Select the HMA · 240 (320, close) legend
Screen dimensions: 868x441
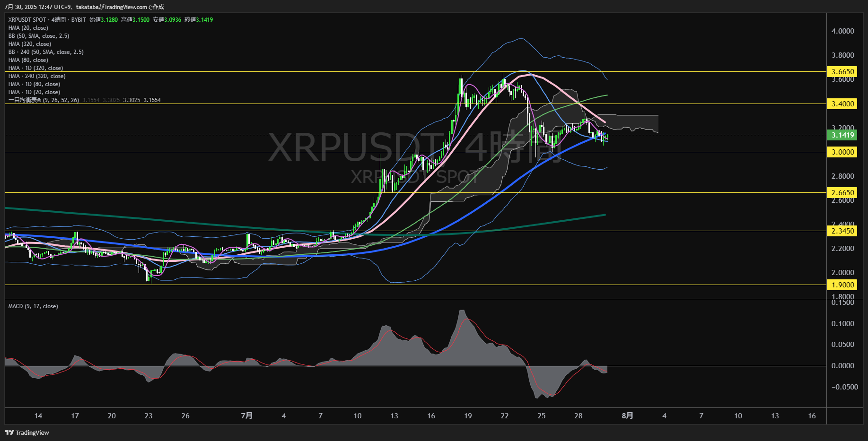(x=37, y=76)
